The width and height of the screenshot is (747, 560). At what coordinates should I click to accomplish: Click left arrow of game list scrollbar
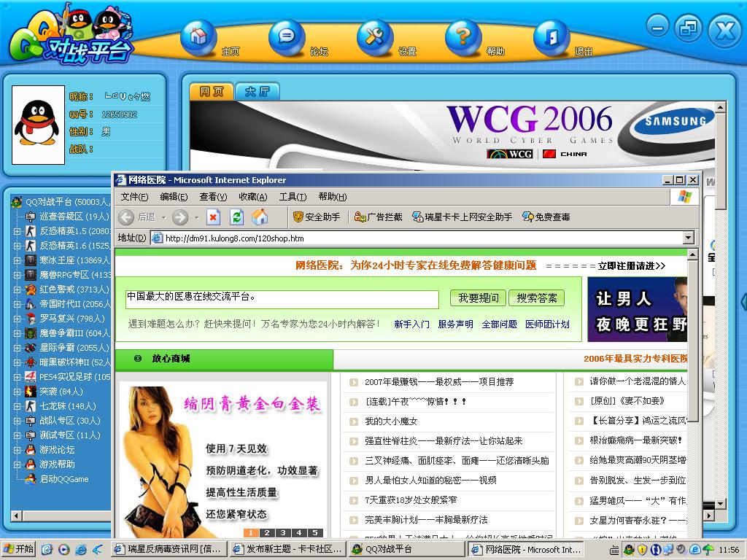click(x=17, y=516)
